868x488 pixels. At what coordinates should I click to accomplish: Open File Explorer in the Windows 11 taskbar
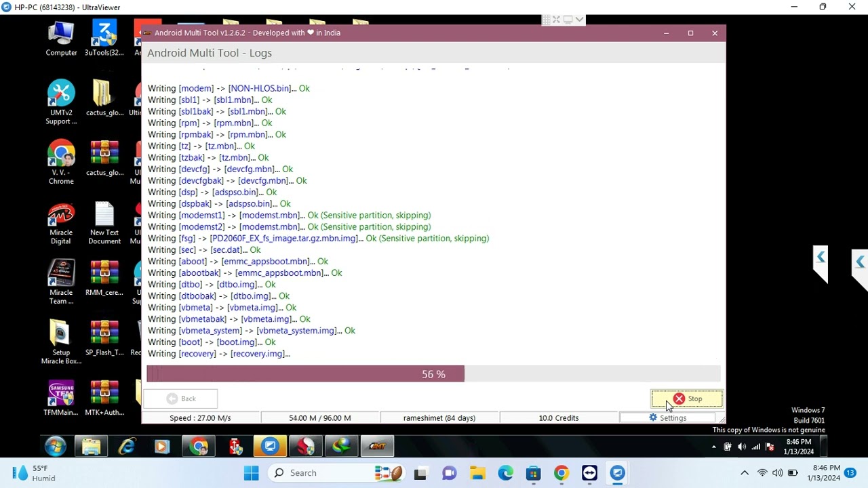477,473
